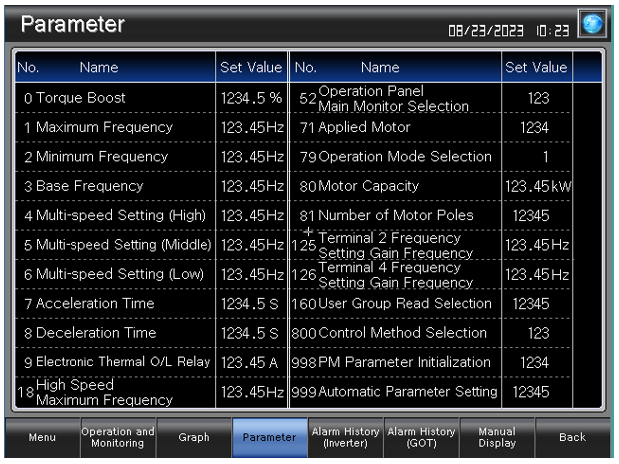Click the 'Deceleration Time' parameter name
This screenshot has height=464, width=619.
(x=96, y=333)
